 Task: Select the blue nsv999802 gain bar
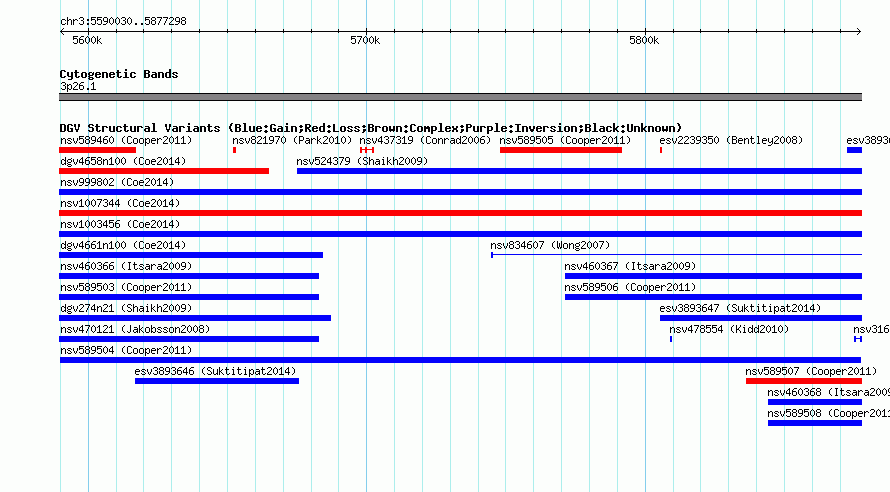460,192
